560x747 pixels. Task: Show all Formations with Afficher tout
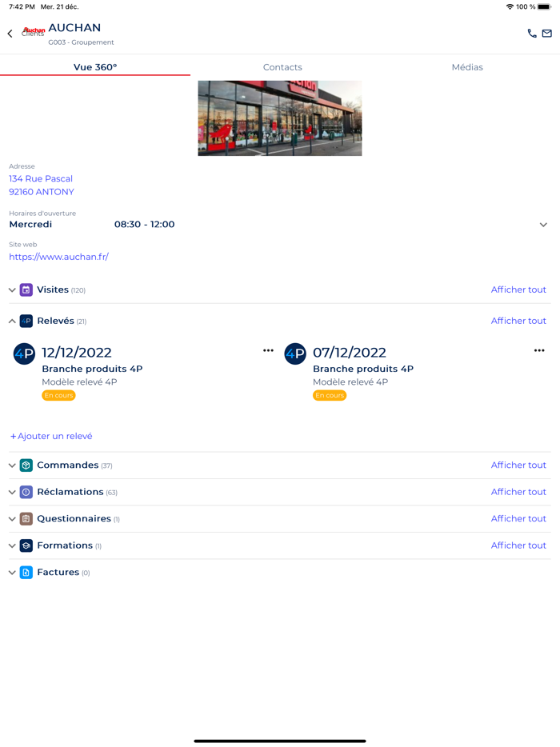click(x=518, y=545)
